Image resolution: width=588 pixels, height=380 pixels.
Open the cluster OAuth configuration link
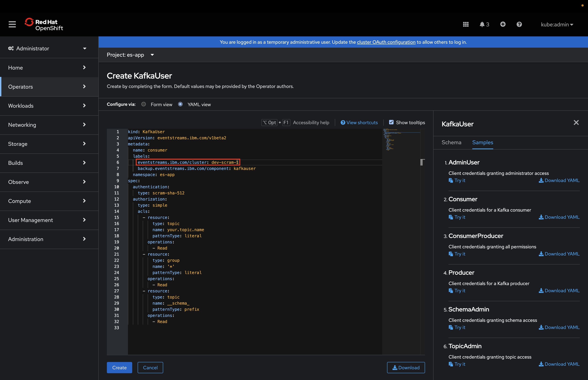point(386,42)
